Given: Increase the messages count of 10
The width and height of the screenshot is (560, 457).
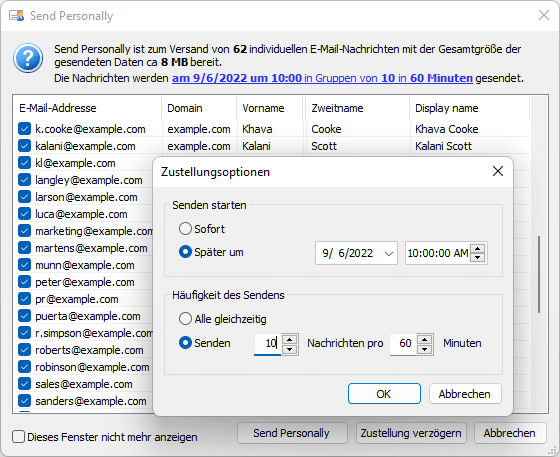Looking at the screenshot, I should 289,339.
